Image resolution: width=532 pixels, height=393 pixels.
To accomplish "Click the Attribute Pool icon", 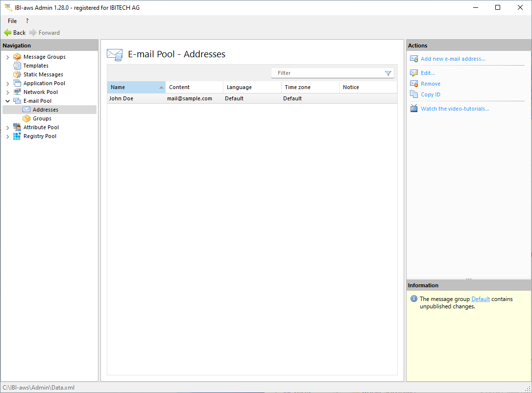I will point(17,127).
